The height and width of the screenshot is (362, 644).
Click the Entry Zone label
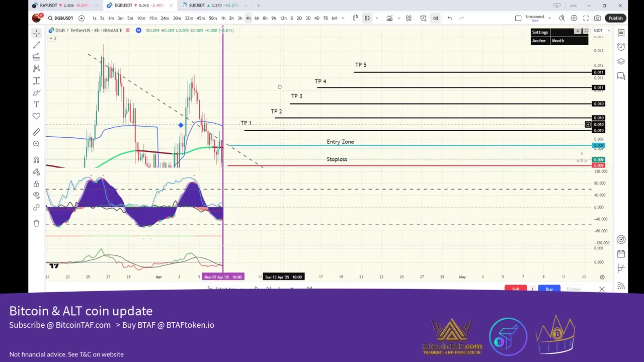click(x=340, y=142)
